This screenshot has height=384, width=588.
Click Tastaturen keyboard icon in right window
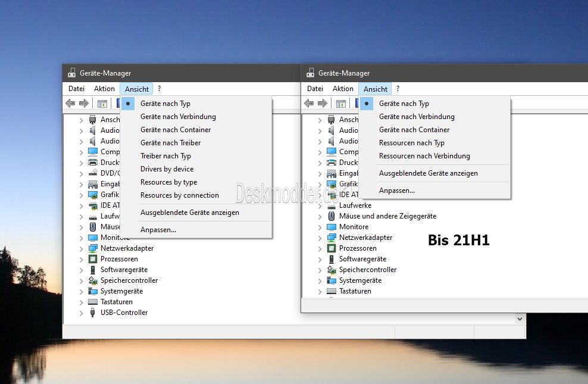331,291
